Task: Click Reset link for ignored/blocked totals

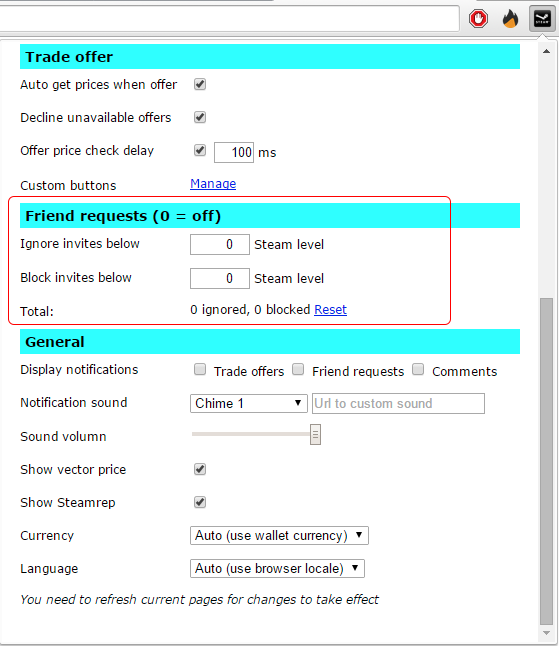Action: point(330,309)
